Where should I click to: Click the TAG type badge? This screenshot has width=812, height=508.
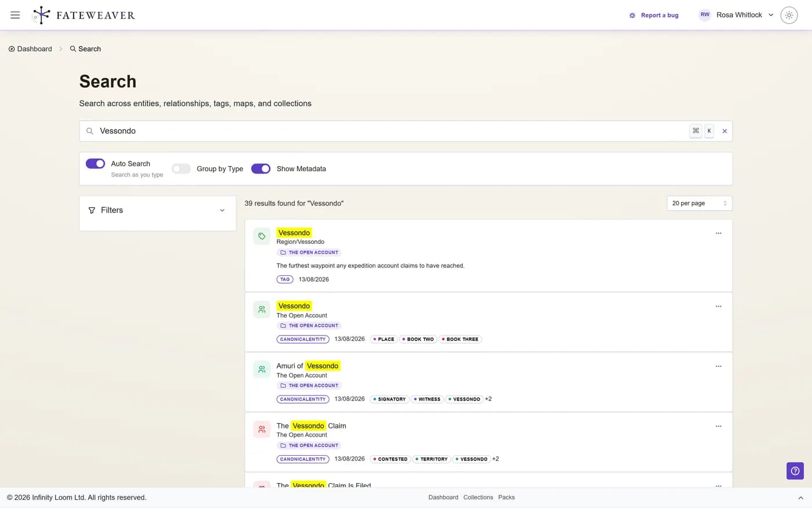pyautogui.click(x=285, y=279)
